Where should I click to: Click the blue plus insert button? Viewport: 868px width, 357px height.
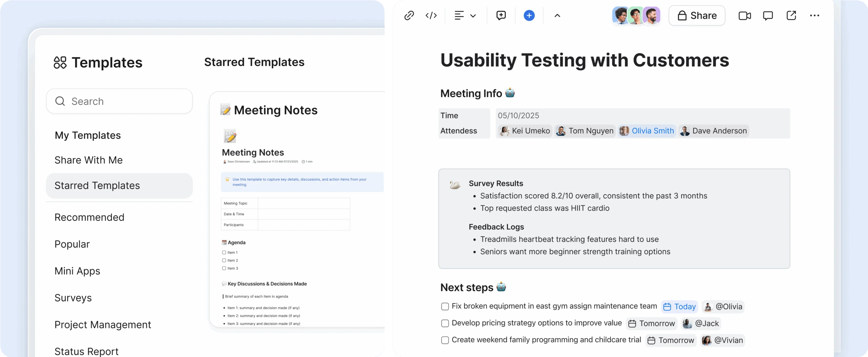click(529, 16)
